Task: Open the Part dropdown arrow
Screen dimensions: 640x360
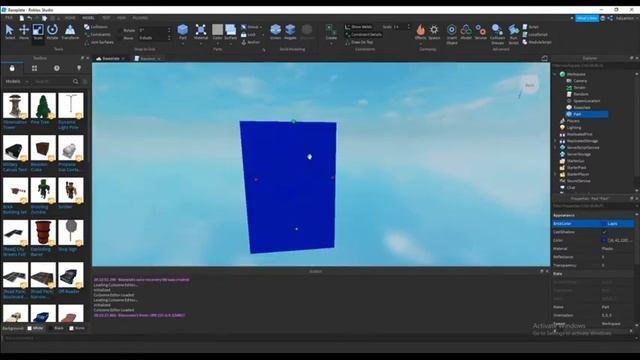Action: pyautogui.click(x=182, y=43)
